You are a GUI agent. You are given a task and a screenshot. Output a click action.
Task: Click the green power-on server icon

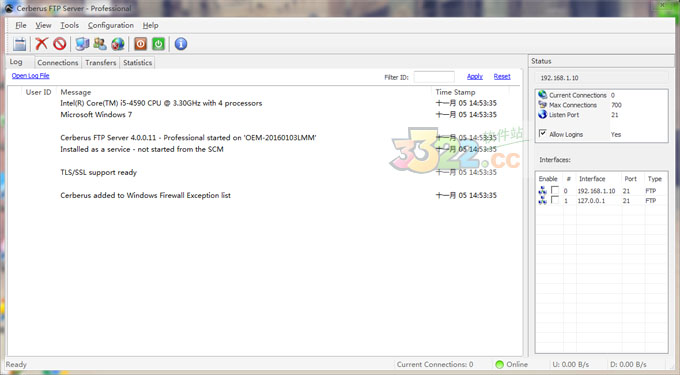pos(158,44)
